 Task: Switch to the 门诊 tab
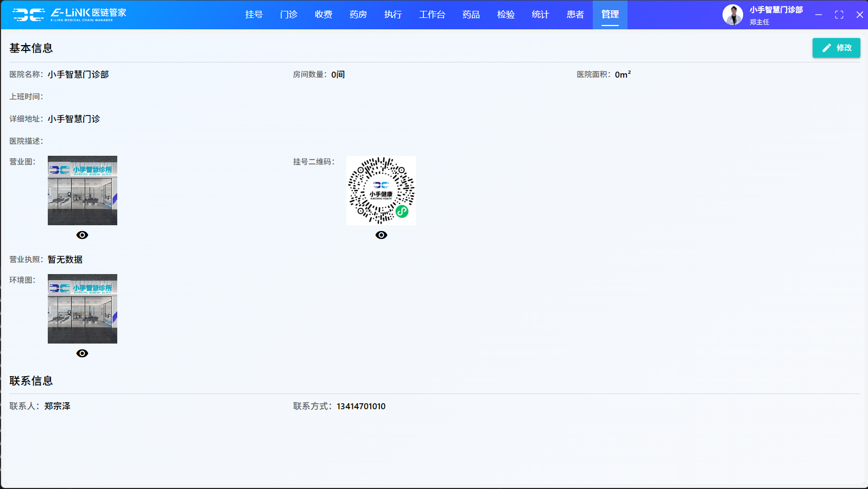point(288,15)
